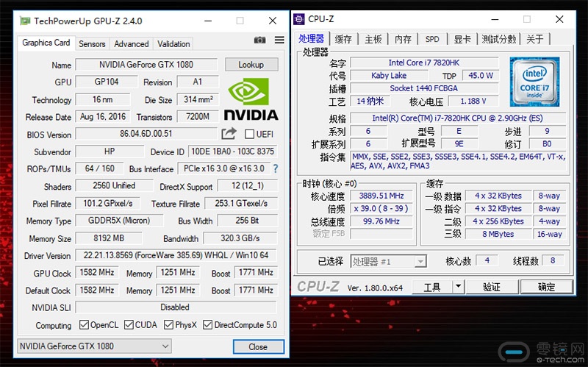Click the Driver Version field
The height and width of the screenshot is (367, 588).
[176, 255]
